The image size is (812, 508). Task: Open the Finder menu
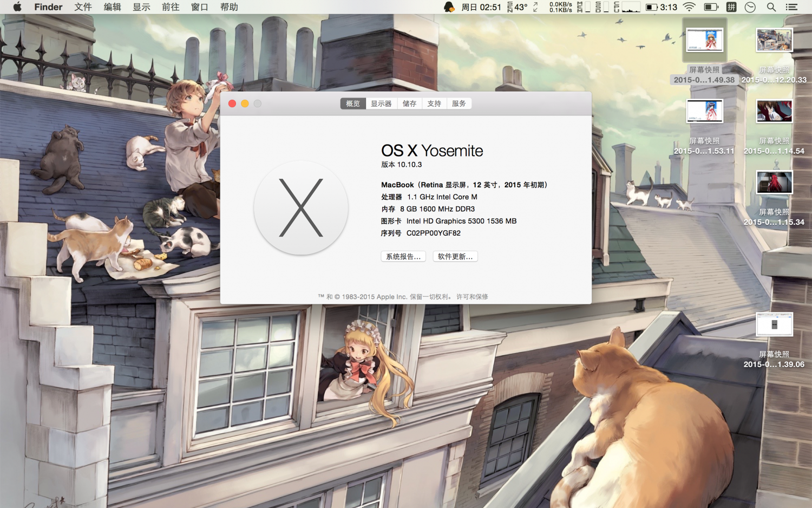click(48, 7)
